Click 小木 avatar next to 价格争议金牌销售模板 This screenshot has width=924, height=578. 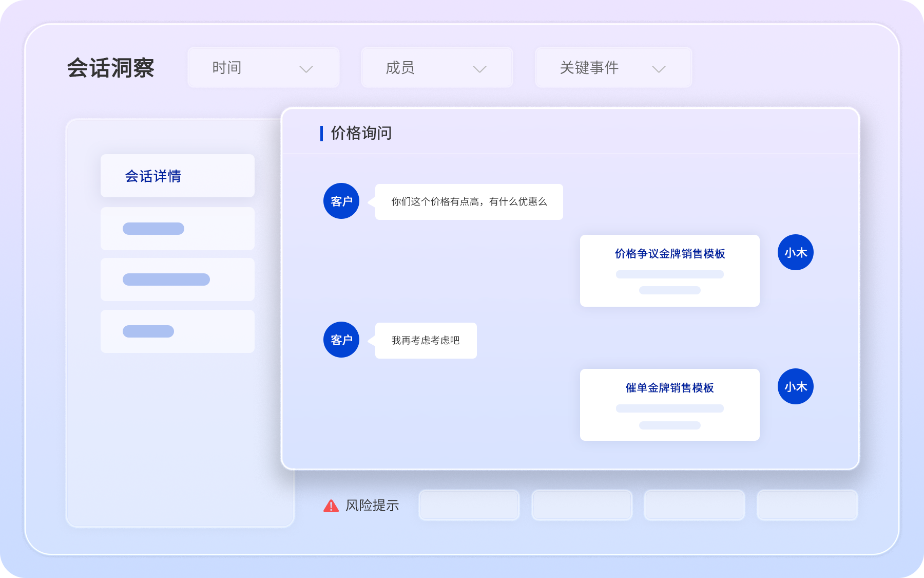pos(795,252)
